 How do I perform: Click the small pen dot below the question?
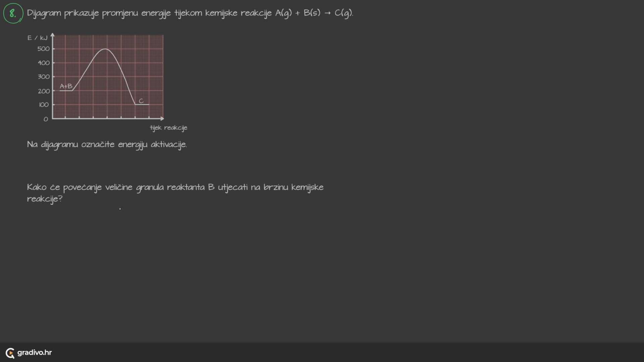(120, 209)
